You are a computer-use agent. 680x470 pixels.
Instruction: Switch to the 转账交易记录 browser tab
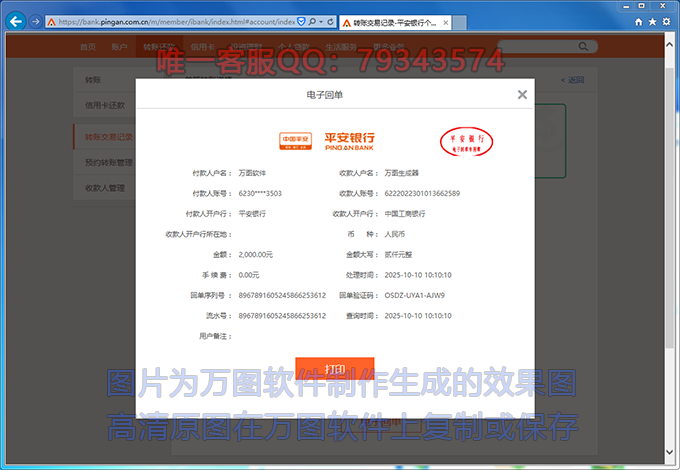(x=395, y=21)
